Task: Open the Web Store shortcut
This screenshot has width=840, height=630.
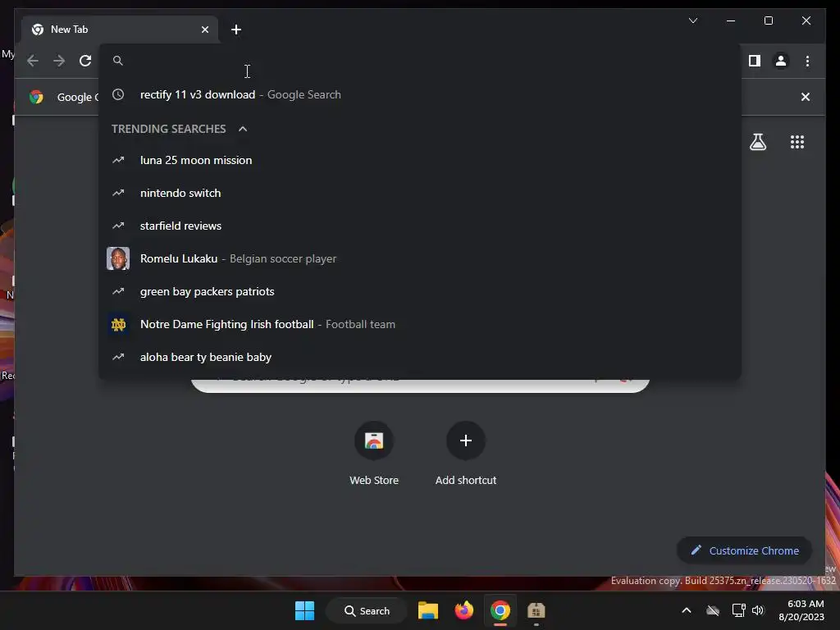Action: coord(374,453)
